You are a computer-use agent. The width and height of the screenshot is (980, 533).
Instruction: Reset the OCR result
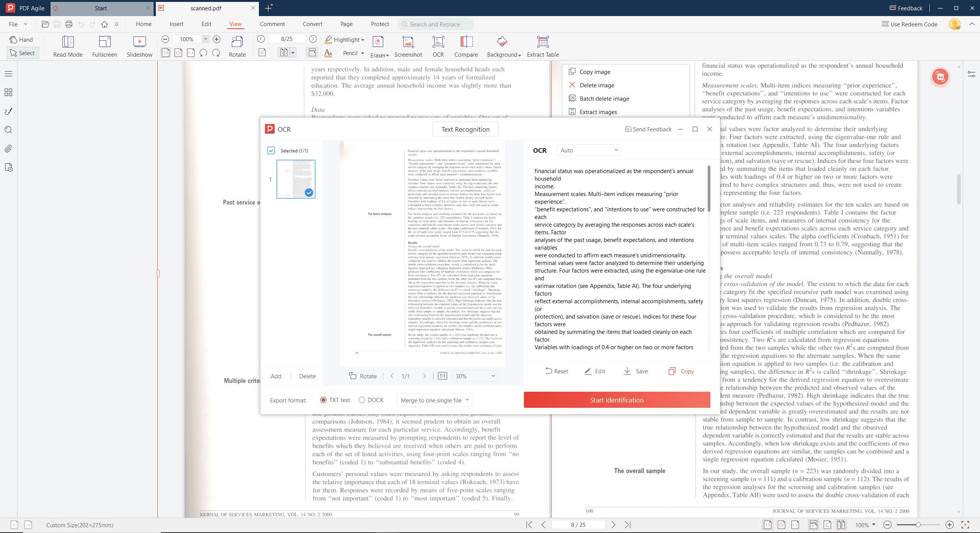point(556,371)
